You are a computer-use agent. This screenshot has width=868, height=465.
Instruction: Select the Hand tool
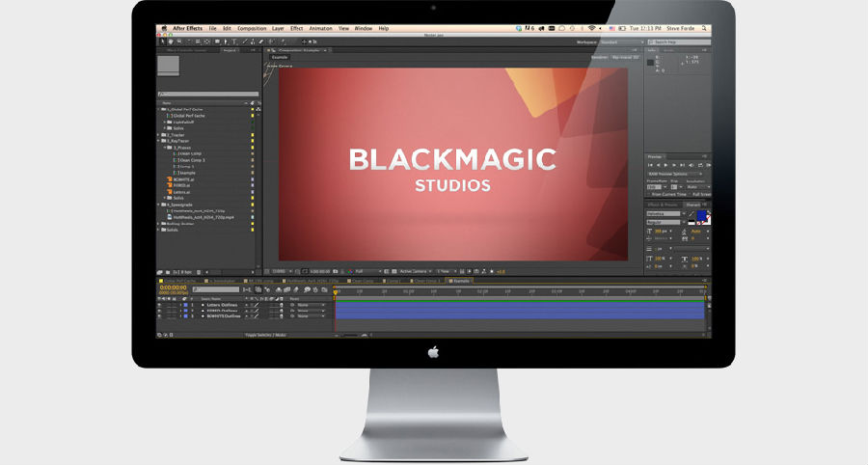(x=171, y=42)
